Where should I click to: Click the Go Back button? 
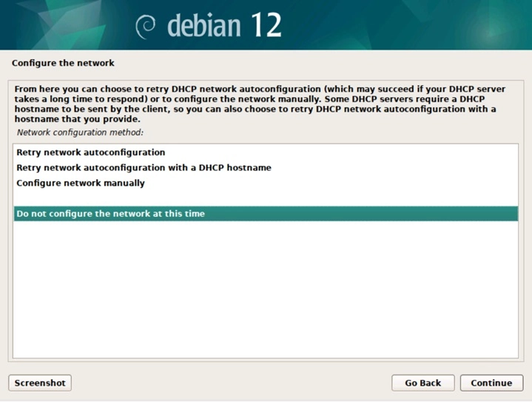coord(422,383)
